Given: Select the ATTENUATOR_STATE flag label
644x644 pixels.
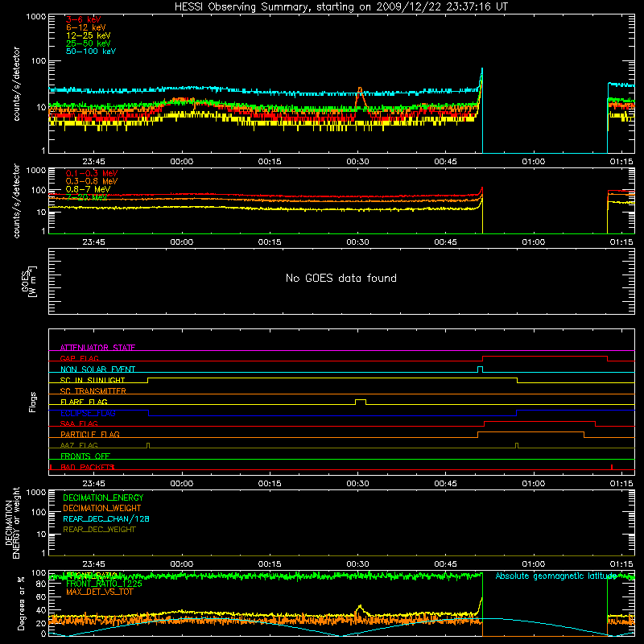Looking at the screenshot, I should pos(97,348).
